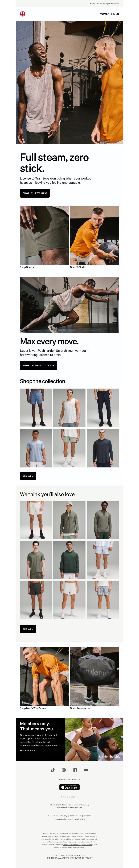
Task: Click the Unsubscribe link in footer
Action: click(79, 819)
